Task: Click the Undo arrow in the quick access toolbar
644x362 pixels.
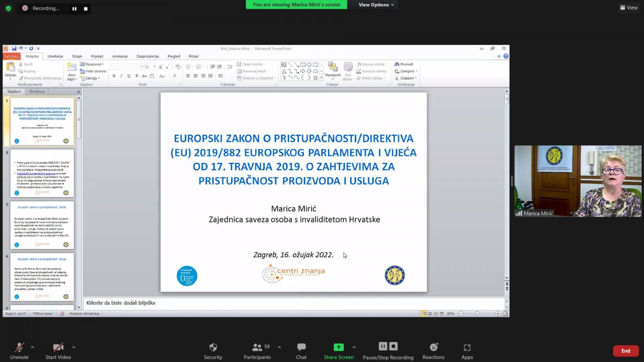Action: click(21, 48)
